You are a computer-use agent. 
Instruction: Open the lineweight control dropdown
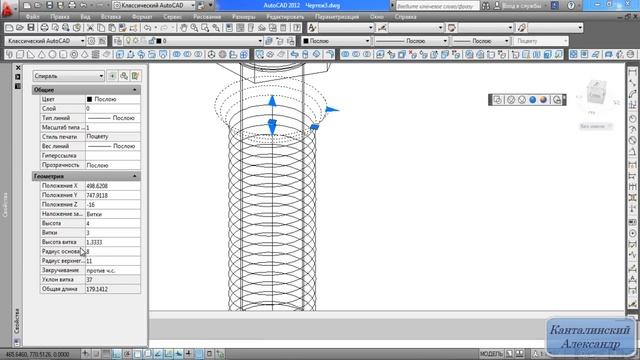click(481, 41)
